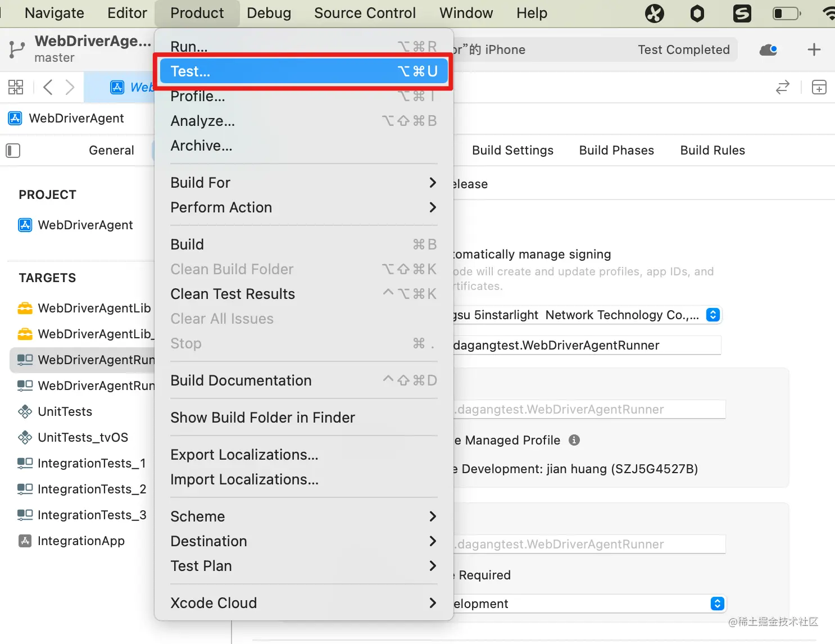Choose Clean Test Results

coord(303,294)
